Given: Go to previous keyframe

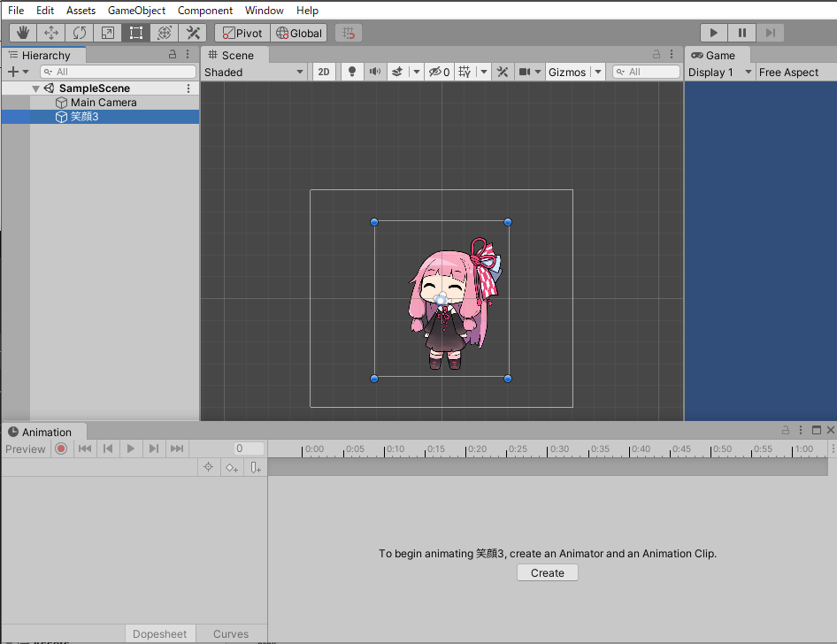Looking at the screenshot, I should tap(108, 448).
